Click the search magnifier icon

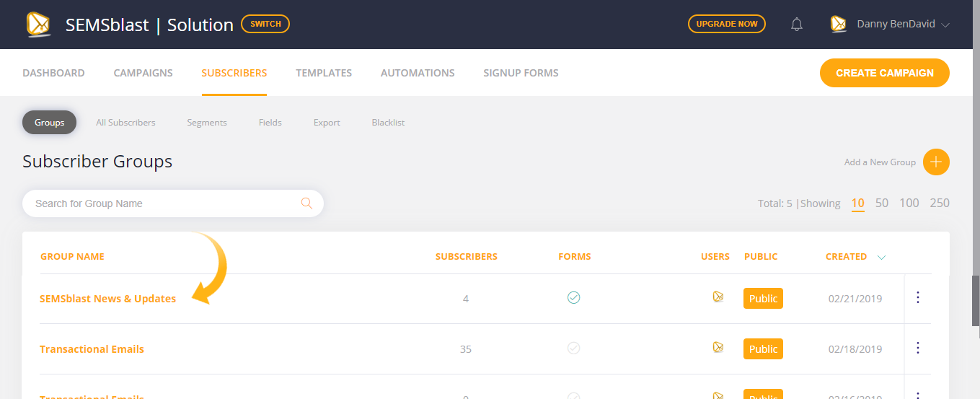[306, 203]
